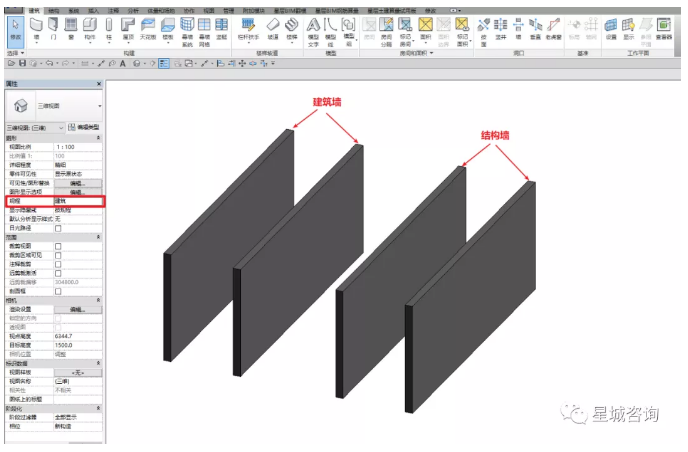Click the Model Text (模型文字) tool
The width and height of the screenshot is (688, 452).
[313, 32]
